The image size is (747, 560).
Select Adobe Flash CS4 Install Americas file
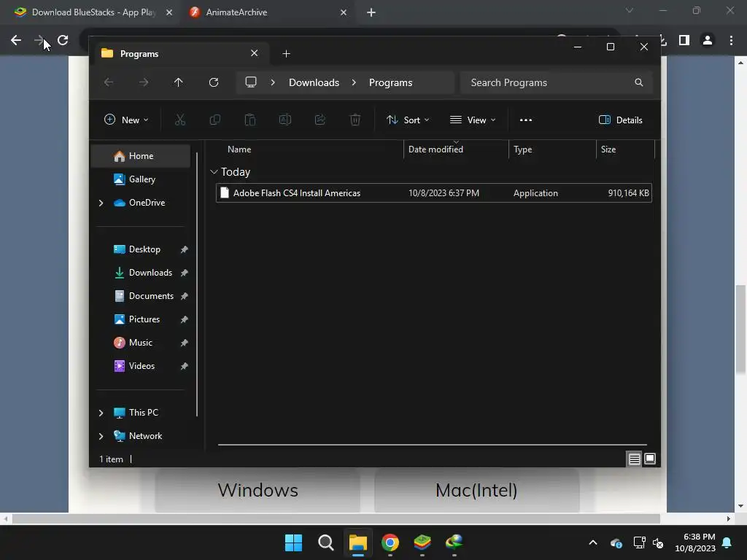click(x=433, y=192)
